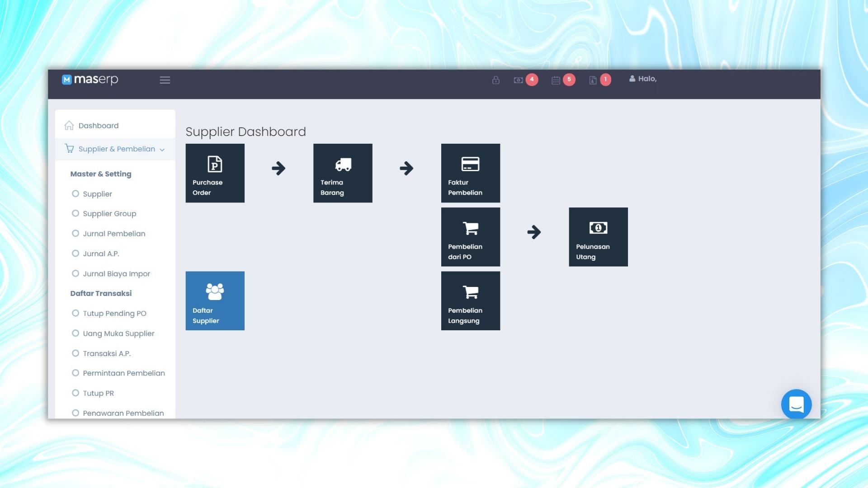Toggle the hamburger sidebar menu

(x=165, y=80)
